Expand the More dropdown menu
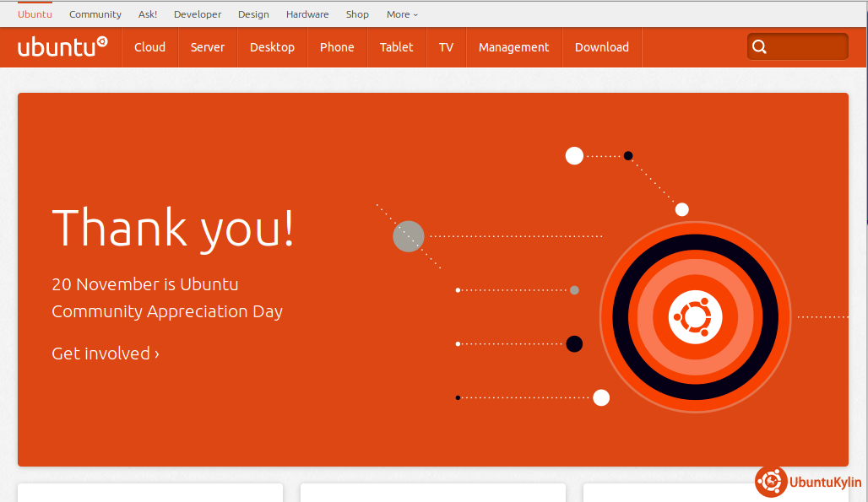 click(x=402, y=14)
